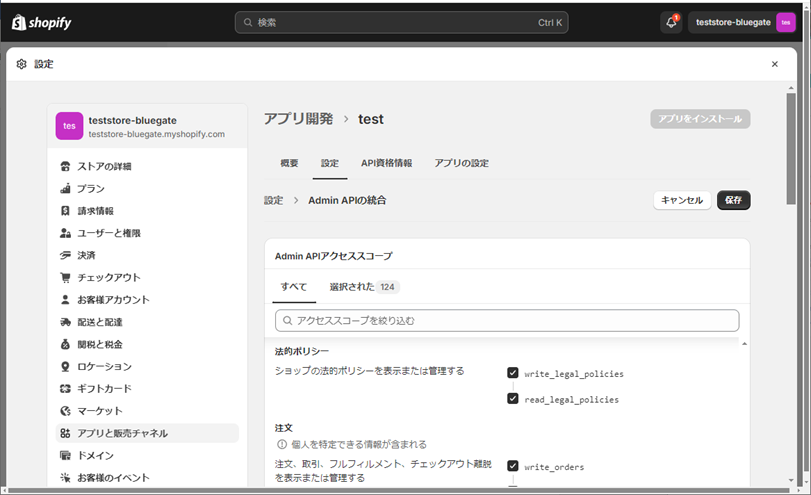Go back to アプリ開発 breadcrumb
Image resolution: width=811 pixels, height=495 pixels.
(x=298, y=119)
